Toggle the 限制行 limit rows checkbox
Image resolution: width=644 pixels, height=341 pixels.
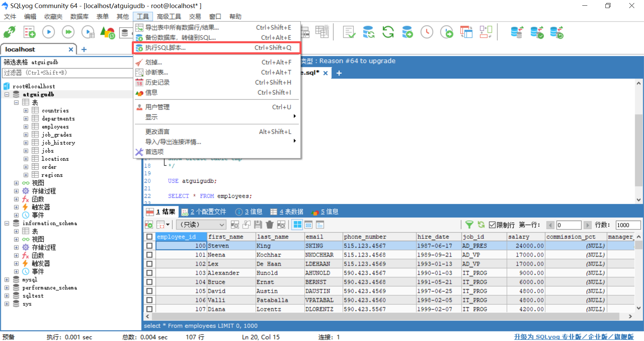[492, 225]
